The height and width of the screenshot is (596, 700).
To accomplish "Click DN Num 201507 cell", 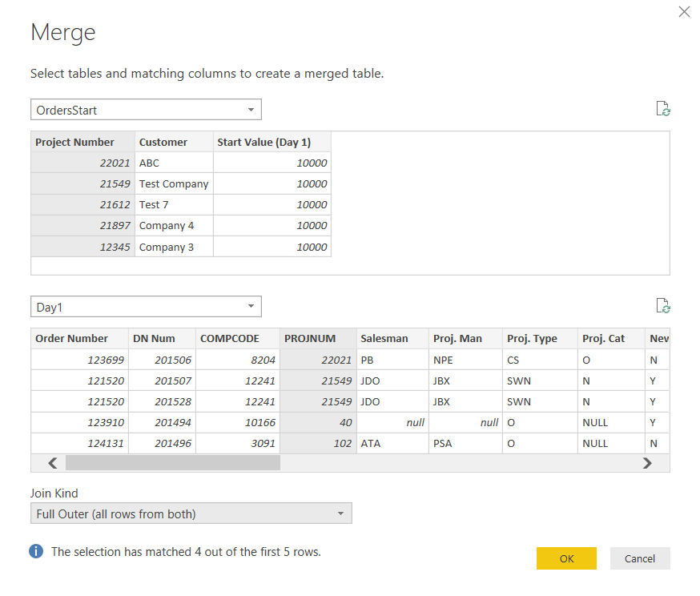I will tap(162, 381).
